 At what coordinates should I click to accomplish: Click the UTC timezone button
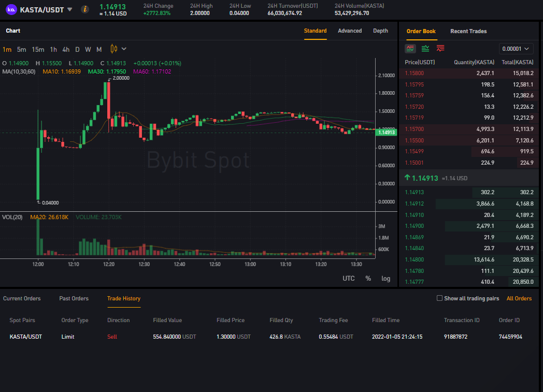(x=348, y=279)
